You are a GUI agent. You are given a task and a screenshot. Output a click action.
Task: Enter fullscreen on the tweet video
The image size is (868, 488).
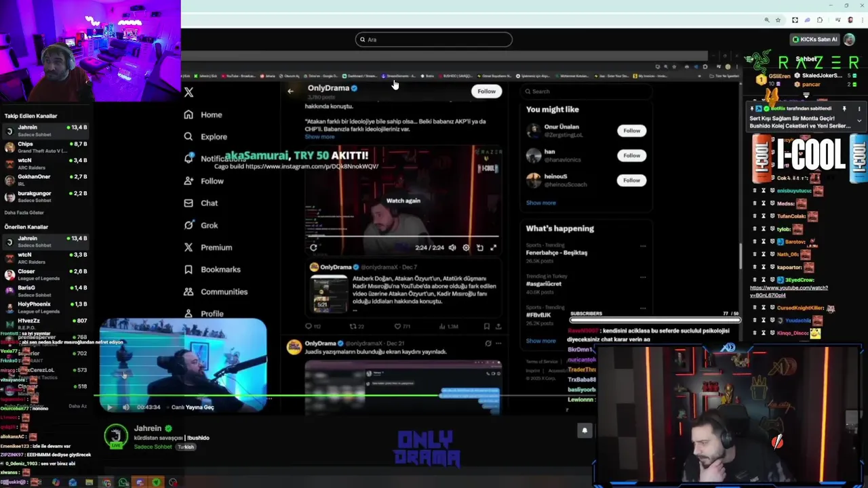[x=494, y=247]
